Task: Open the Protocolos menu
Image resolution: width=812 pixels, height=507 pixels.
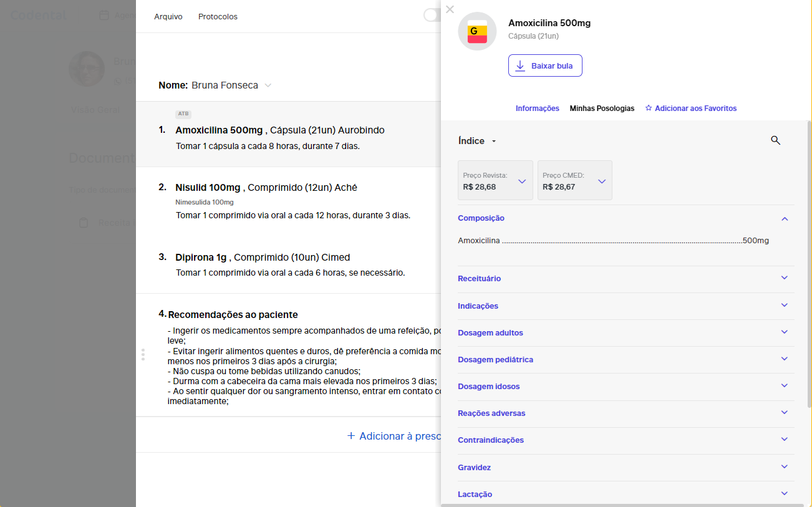Action: coord(218,17)
